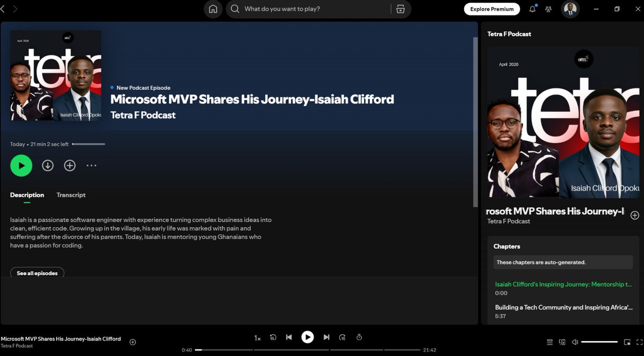
Task: Open Tetra F Podcast header in side panel
Action: click(x=509, y=34)
